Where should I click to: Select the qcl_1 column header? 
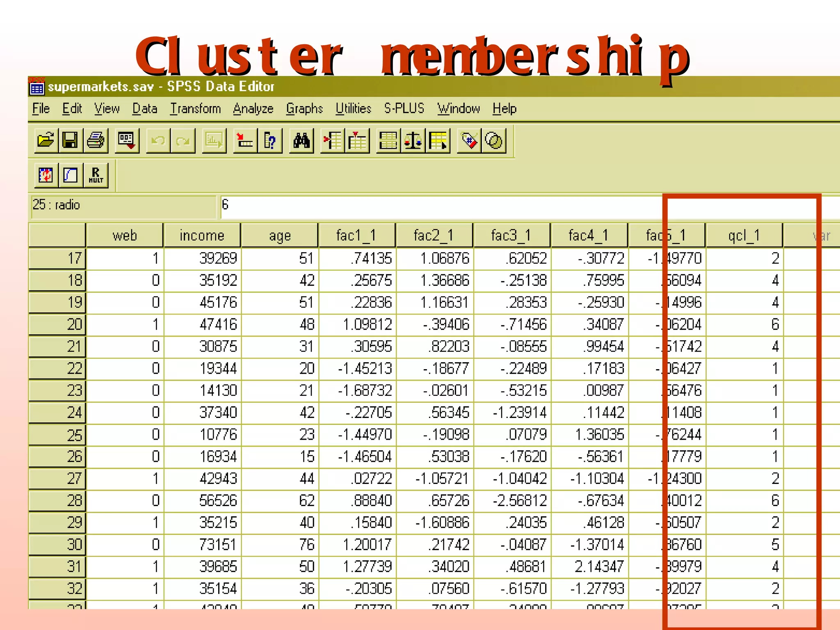pyautogui.click(x=744, y=235)
